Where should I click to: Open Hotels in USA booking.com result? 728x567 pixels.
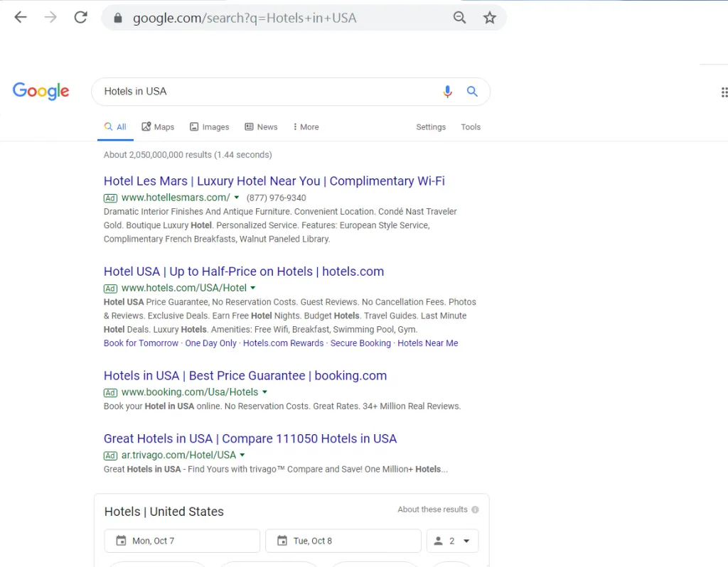[x=245, y=375]
